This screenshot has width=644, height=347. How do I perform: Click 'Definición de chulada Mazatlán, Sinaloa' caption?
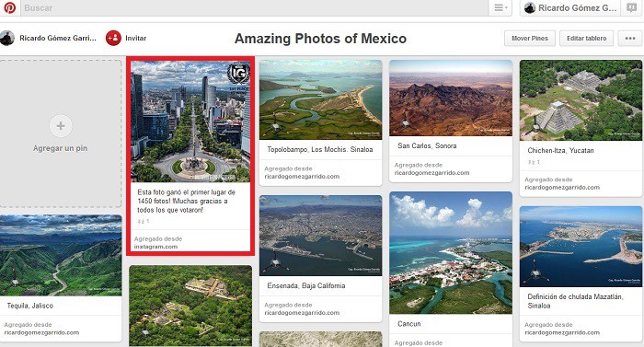click(575, 301)
